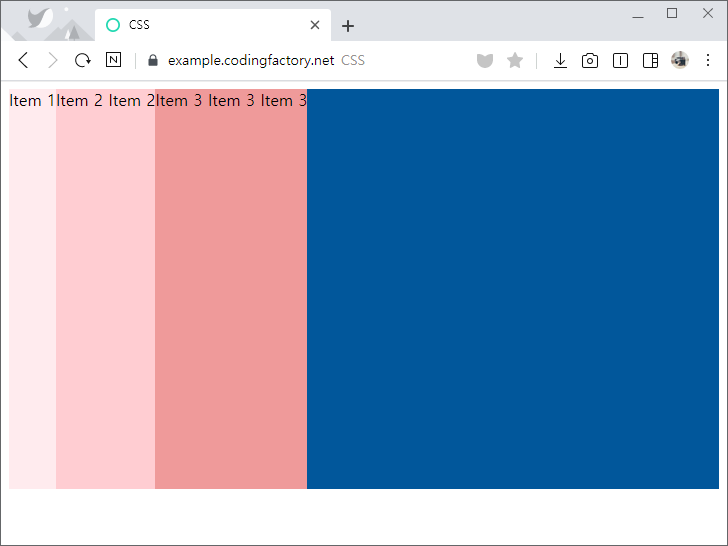Toggle the sidebar panel
728x546 pixels.
click(650, 61)
